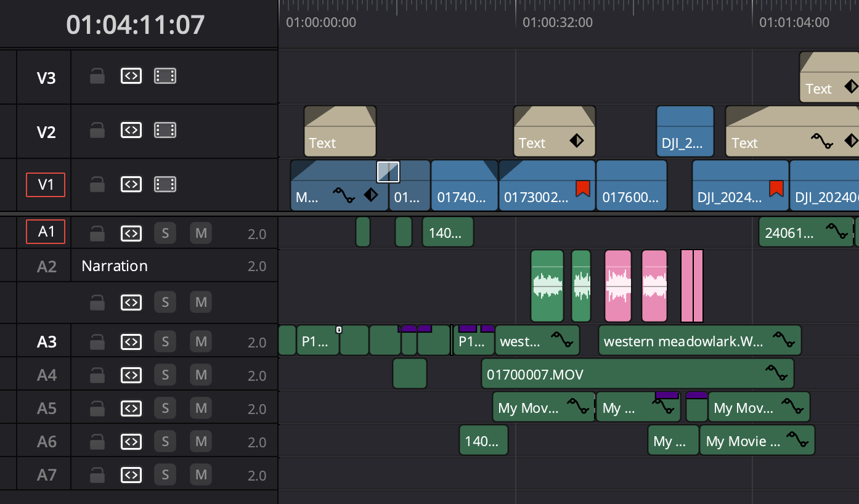Toggle auto track selector on Narration track

coord(131,302)
